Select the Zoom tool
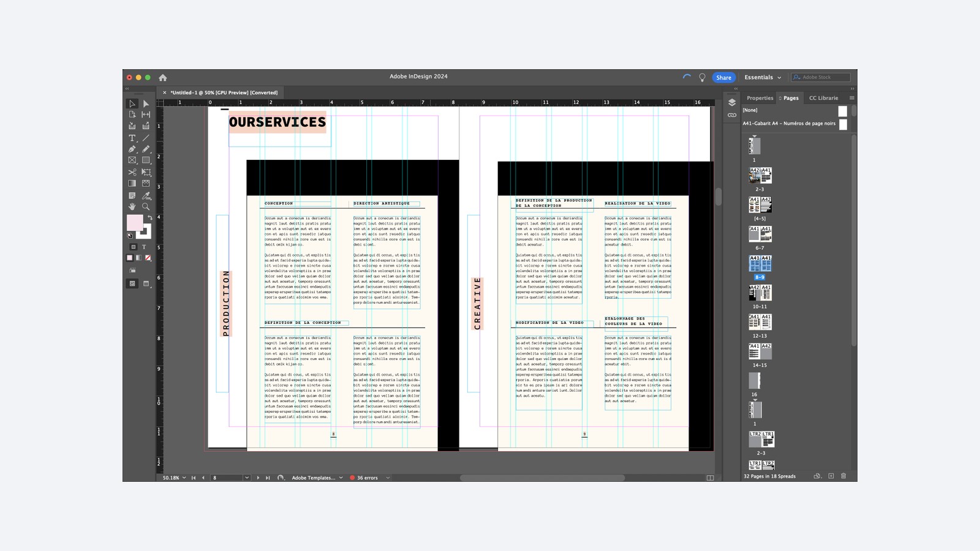The image size is (980, 551). click(x=146, y=206)
